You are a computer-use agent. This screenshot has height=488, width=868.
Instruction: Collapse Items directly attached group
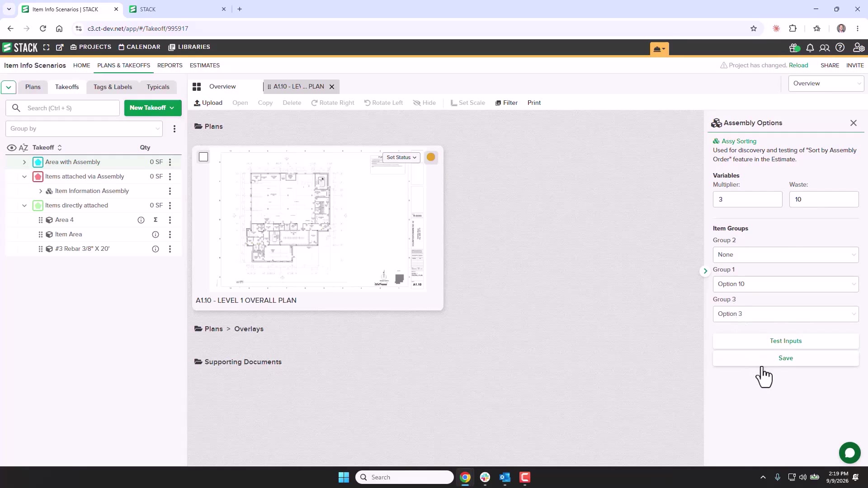(24, 206)
